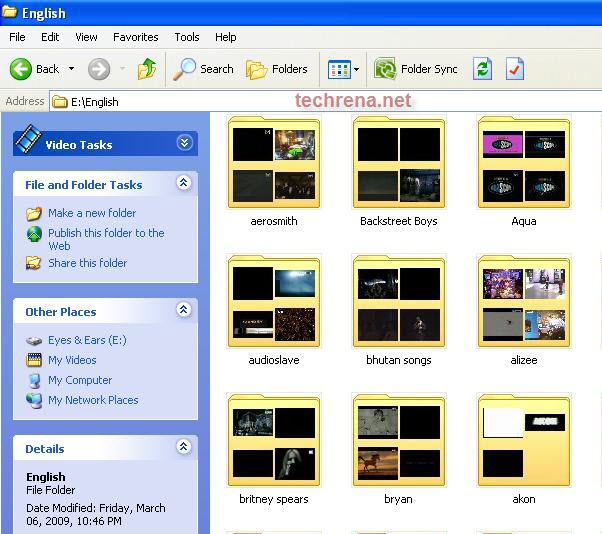602x534 pixels.
Task: Click the bhutan songs name label
Action: [x=399, y=360]
